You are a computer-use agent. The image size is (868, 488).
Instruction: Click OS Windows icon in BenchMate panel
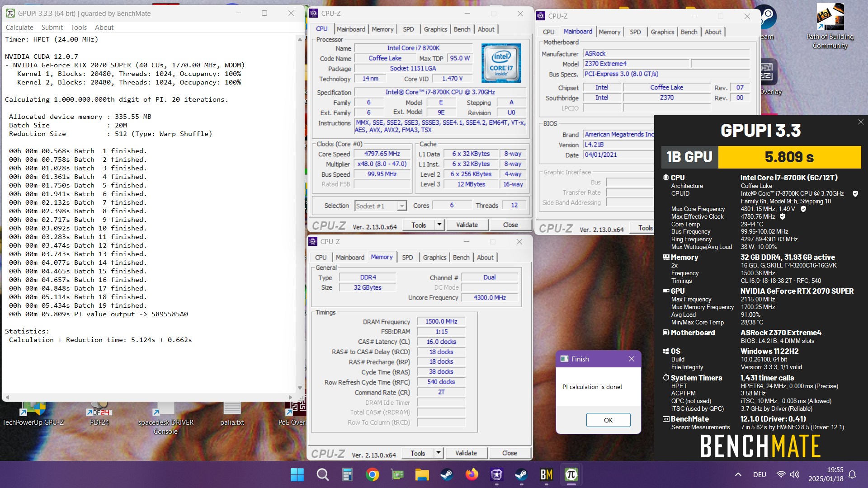click(x=666, y=351)
